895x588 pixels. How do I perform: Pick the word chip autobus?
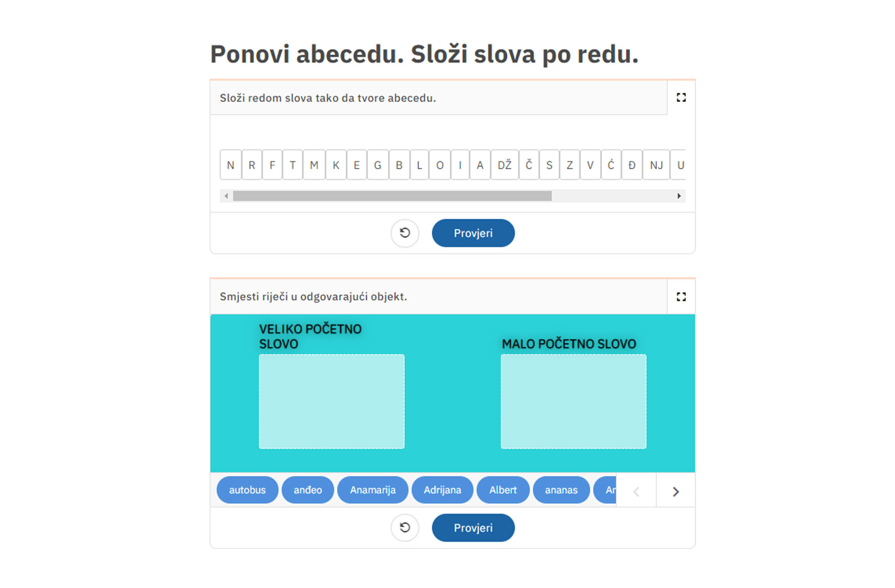click(x=247, y=490)
